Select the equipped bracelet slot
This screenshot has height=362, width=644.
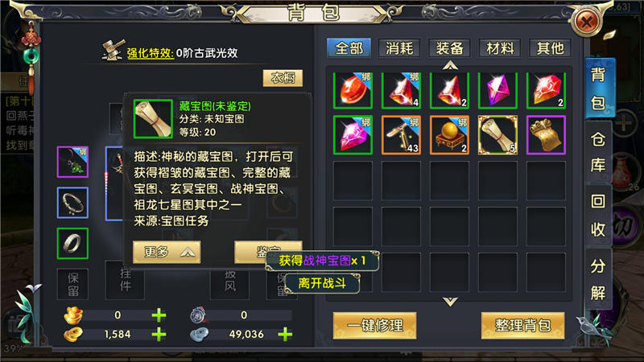coord(72,203)
